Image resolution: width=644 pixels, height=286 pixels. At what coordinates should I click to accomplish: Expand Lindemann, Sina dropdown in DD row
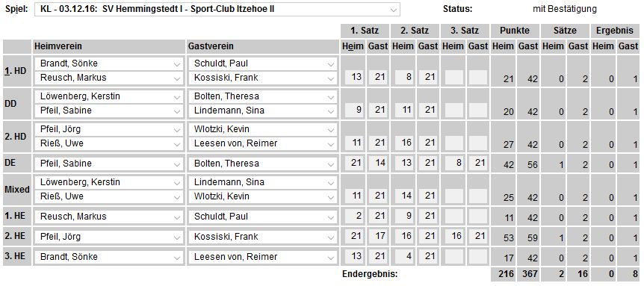[262, 111]
